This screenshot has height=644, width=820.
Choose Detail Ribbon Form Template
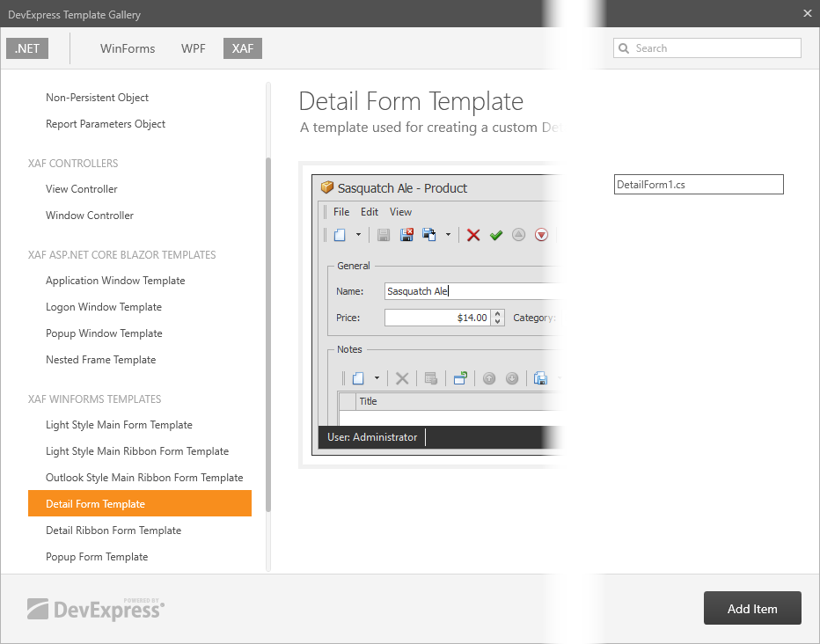[113, 531]
